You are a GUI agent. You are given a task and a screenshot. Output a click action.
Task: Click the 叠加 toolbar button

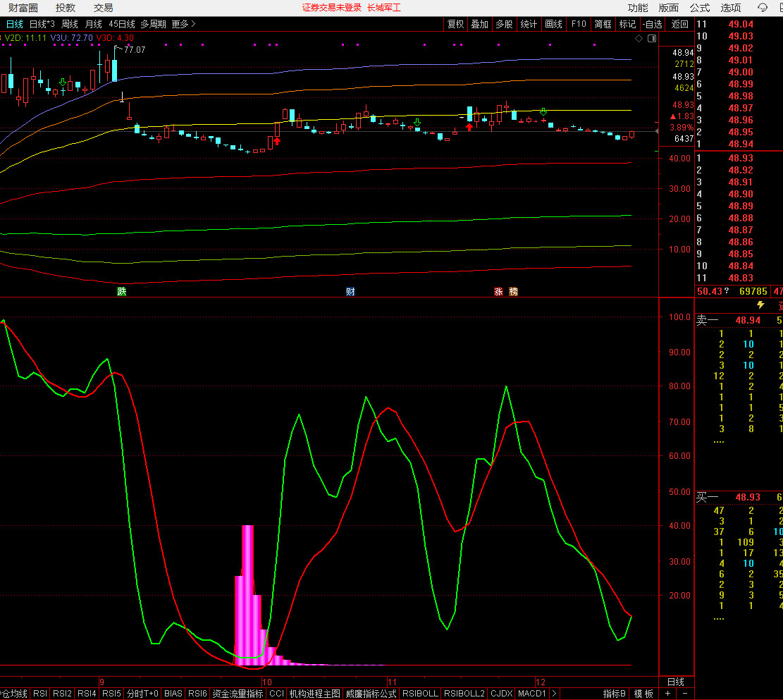click(x=479, y=24)
